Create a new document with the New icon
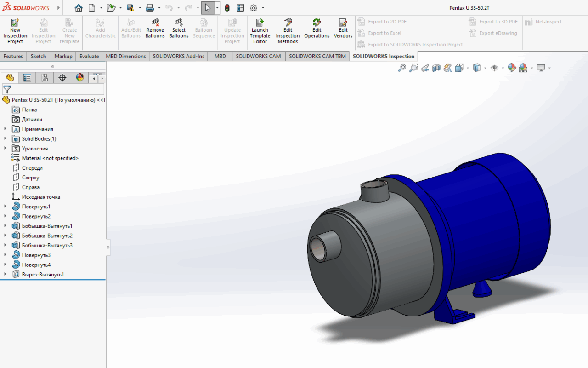 coord(92,8)
